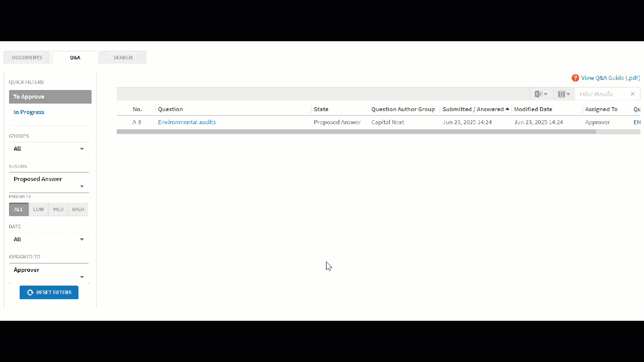Open the column chooser icon

click(x=563, y=94)
